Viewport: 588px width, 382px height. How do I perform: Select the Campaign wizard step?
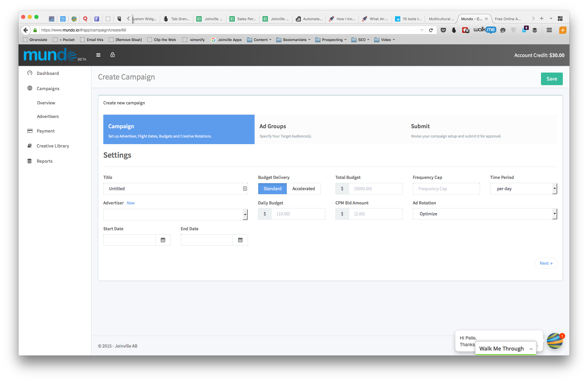179,129
